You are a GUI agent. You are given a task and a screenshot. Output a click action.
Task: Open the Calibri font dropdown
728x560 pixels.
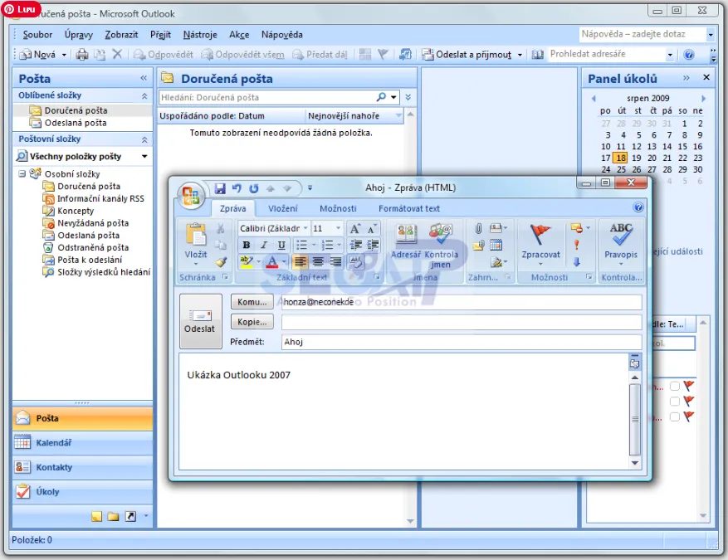(x=305, y=227)
